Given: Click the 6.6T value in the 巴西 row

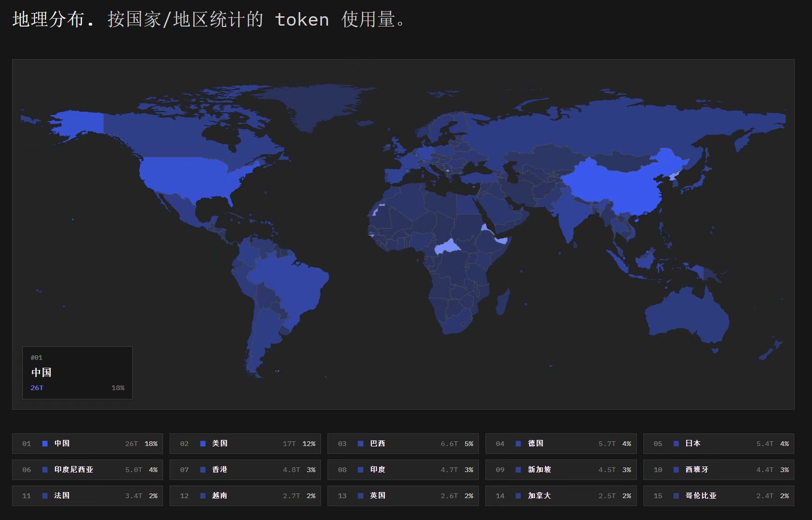Looking at the screenshot, I should pos(449,444).
